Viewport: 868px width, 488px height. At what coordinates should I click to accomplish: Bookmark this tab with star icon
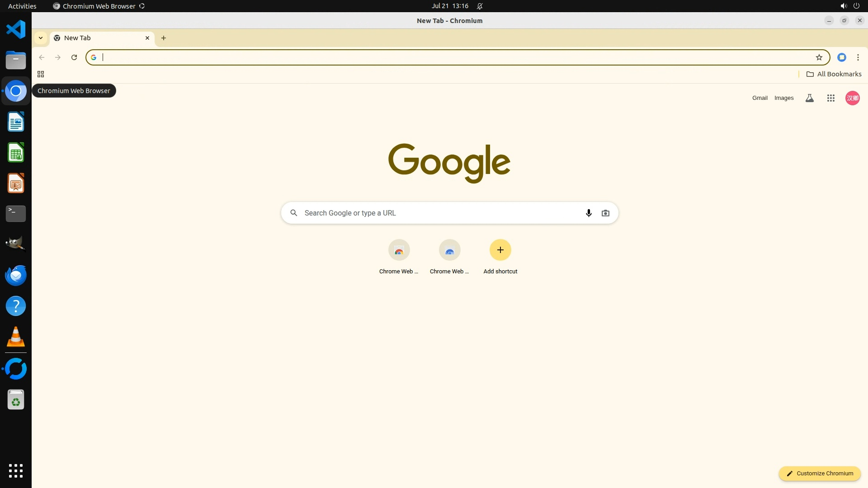819,57
